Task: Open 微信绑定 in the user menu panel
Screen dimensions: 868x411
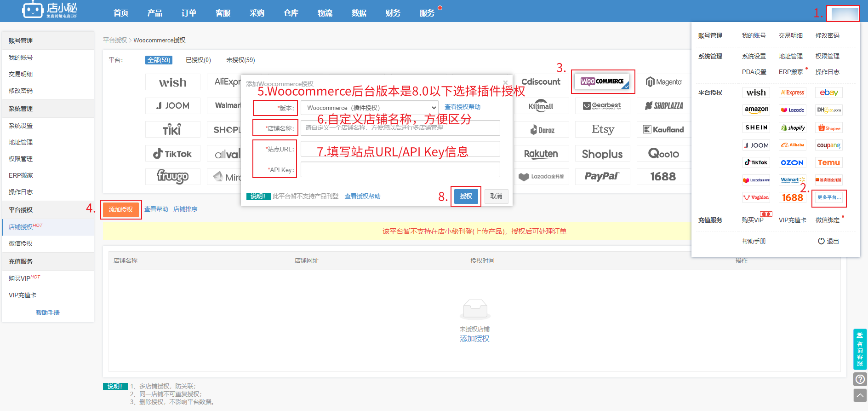Action: 828,220
